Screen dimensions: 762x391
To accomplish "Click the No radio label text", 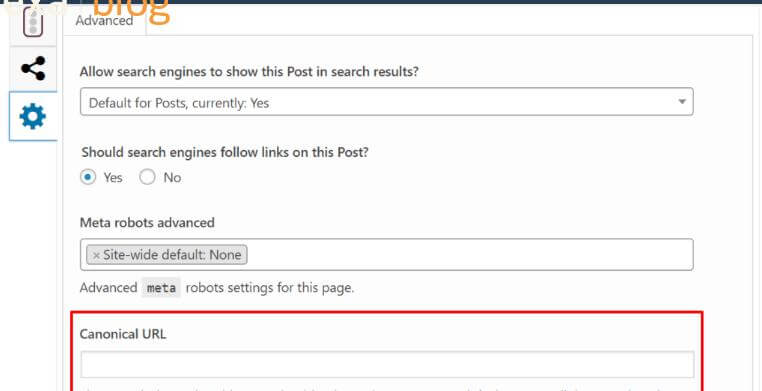I will pyautogui.click(x=172, y=178).
